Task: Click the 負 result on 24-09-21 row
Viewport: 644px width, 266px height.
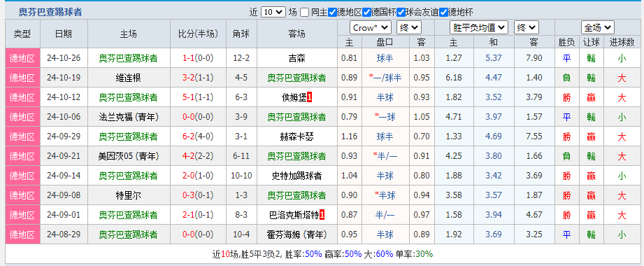Action: pos(566,156)
